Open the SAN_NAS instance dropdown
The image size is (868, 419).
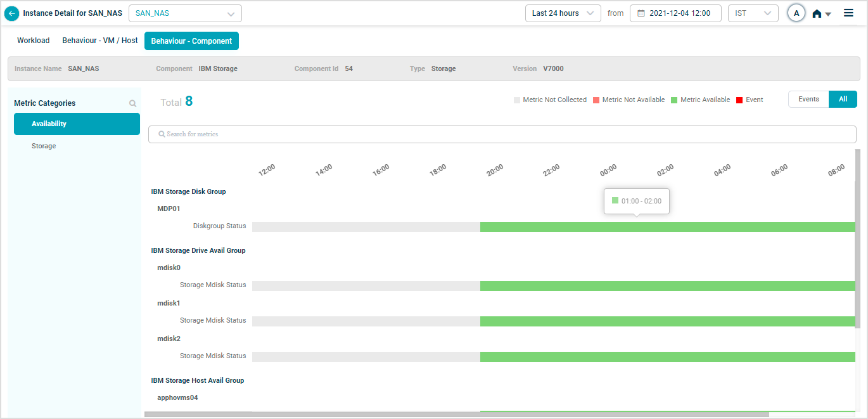coord(185,13)
